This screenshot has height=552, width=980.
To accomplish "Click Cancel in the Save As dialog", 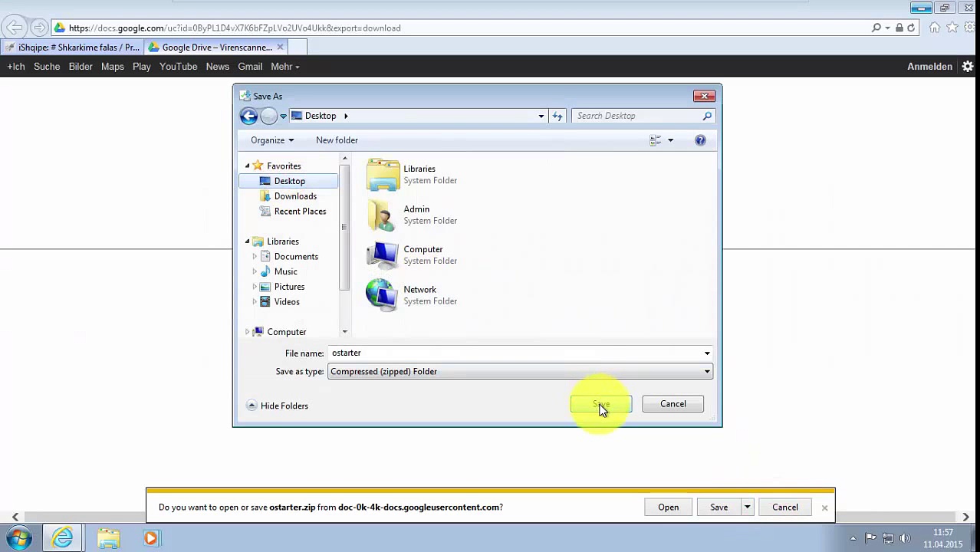I will [x=673, y=404].
